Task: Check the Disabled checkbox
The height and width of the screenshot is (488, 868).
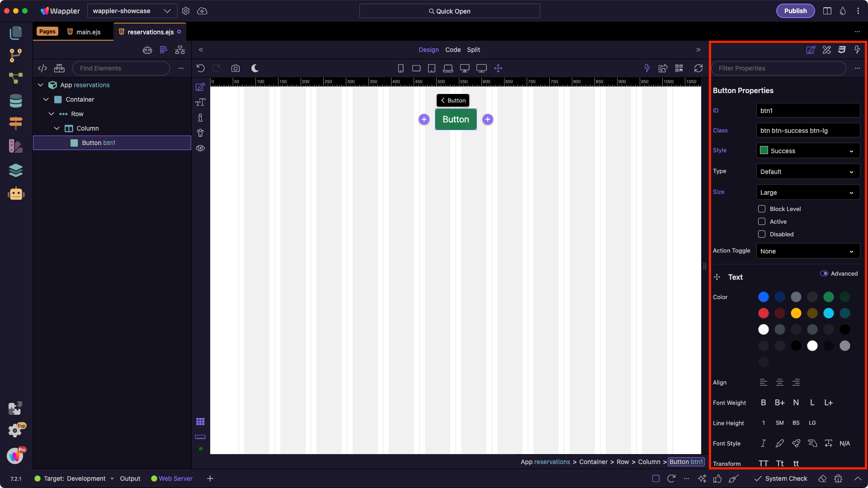Action: pos(762,234)
